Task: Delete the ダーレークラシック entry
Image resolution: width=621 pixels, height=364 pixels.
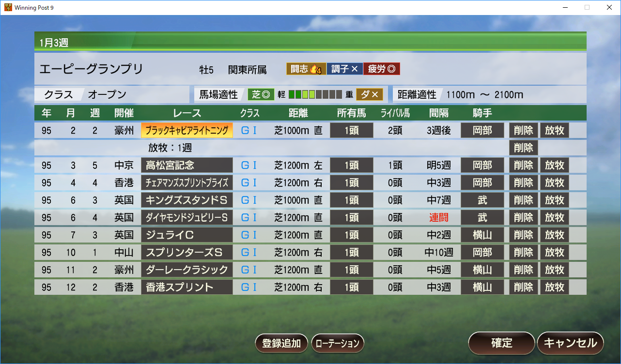Action: coord(523,270)
